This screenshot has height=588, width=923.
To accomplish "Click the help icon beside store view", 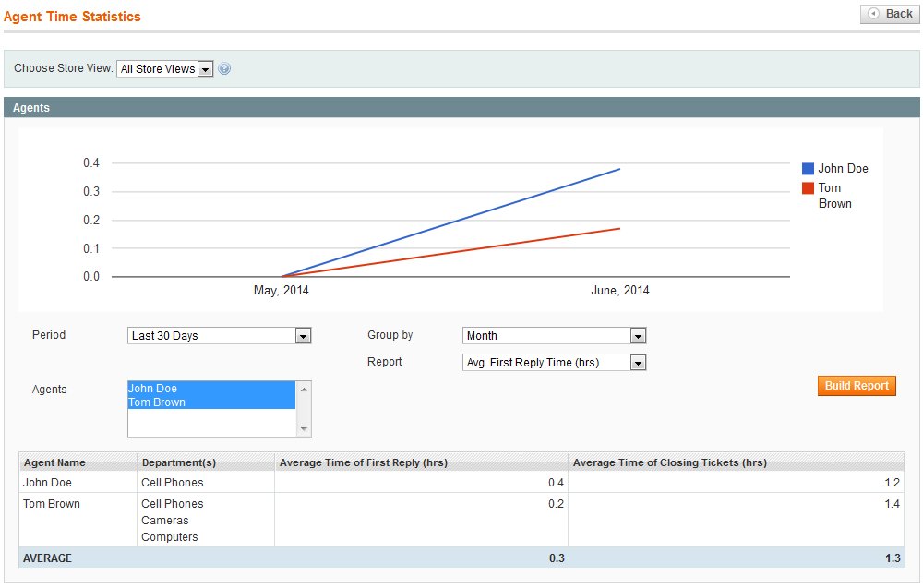I will (224, 69).
